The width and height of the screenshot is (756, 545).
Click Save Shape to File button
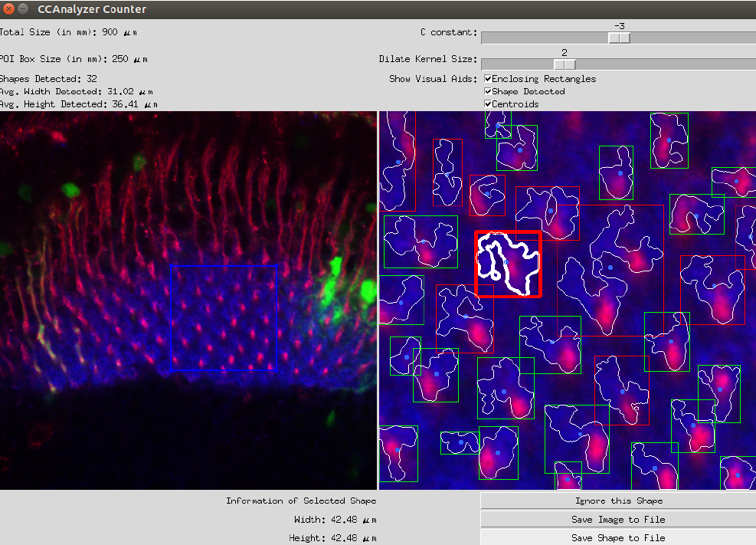click(x=618, y=537)
